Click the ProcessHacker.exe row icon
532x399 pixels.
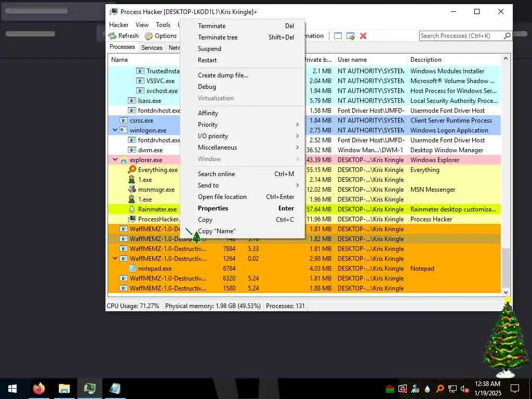[132, 219]
